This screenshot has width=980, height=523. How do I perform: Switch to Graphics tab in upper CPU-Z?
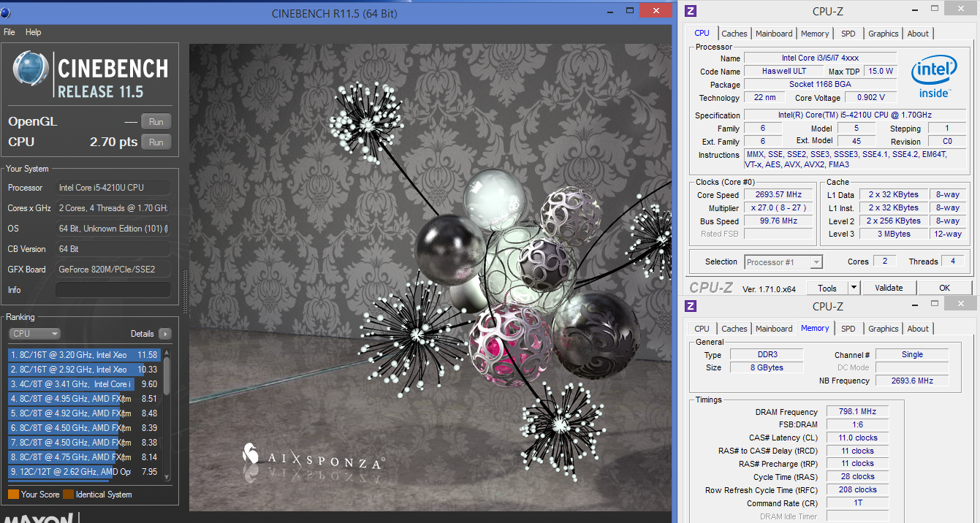[884, 34]
